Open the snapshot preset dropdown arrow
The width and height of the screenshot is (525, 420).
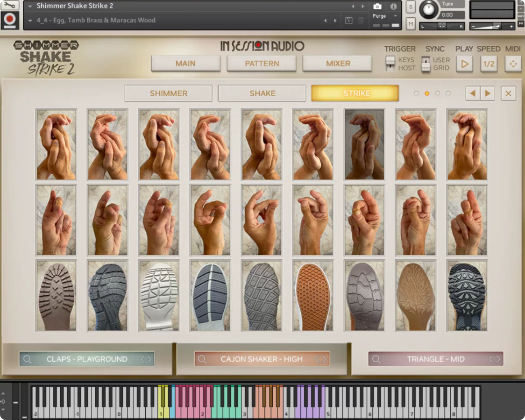click(30, 21)
